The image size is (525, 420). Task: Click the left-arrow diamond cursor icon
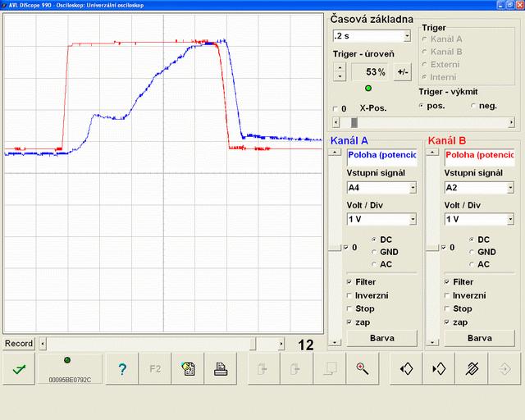coord(405,369)
